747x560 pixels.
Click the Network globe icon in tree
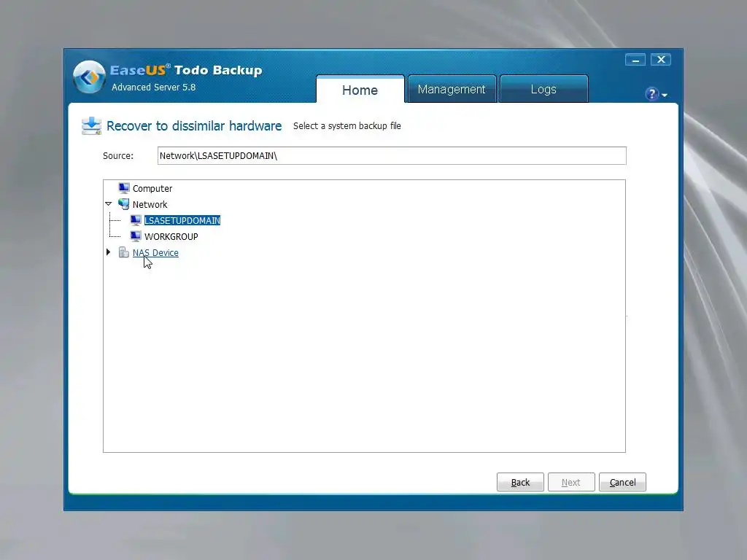(124, 204)
